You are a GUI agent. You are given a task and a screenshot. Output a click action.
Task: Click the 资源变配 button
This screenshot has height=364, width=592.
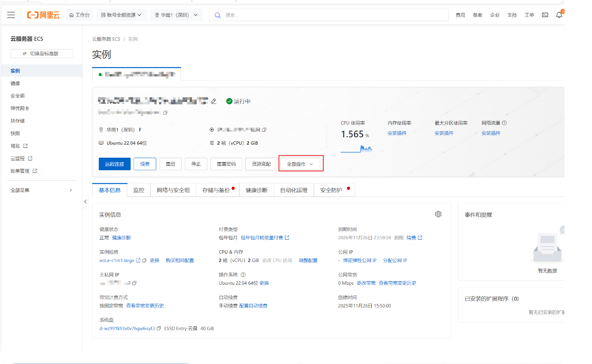click(261, 164)
